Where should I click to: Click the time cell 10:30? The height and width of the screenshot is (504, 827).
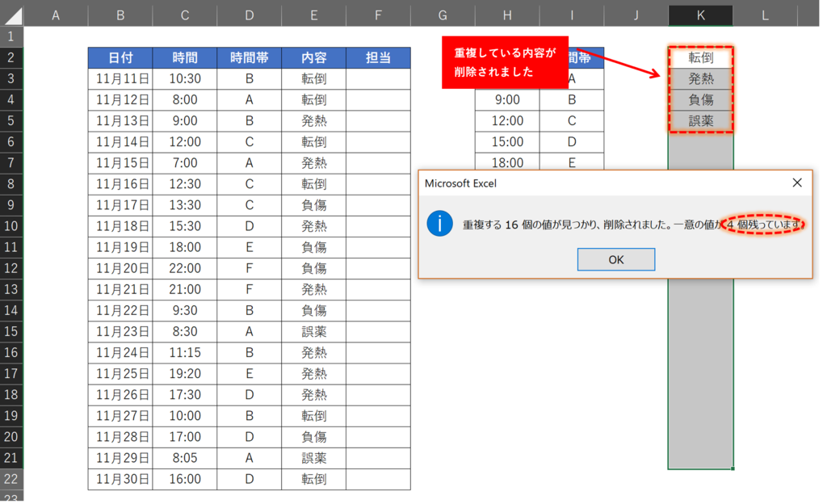pyautogui.click(x=185, y=79)
